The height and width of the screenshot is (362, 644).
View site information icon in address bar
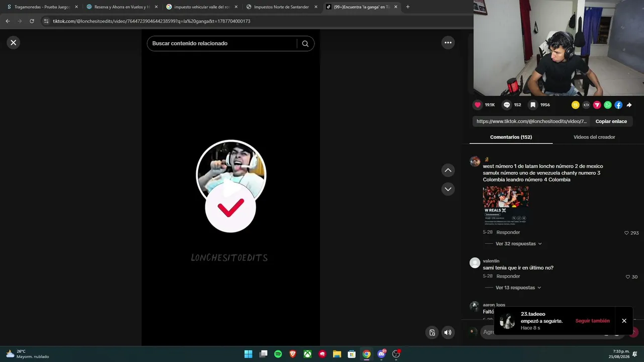click(x=46, y=21)
